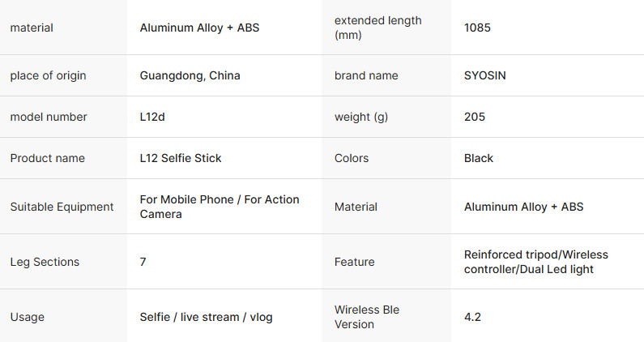This screenshot has height=342, width=644.
Task: Select the SYOSIN brand value
Action: (485, 75)
